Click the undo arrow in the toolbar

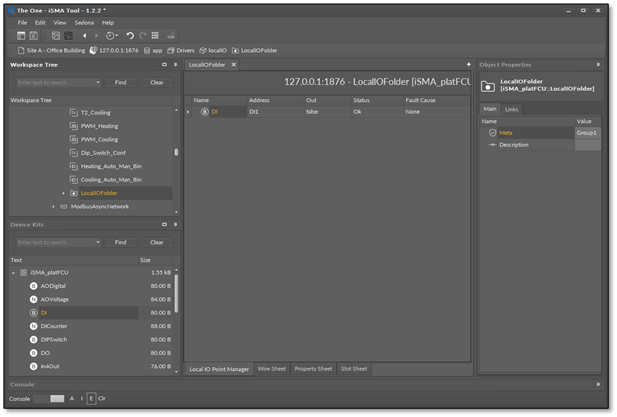point(129,35)
